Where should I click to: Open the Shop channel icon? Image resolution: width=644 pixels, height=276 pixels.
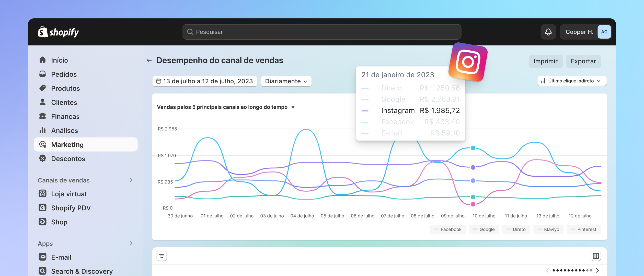[x=43, y=222]
